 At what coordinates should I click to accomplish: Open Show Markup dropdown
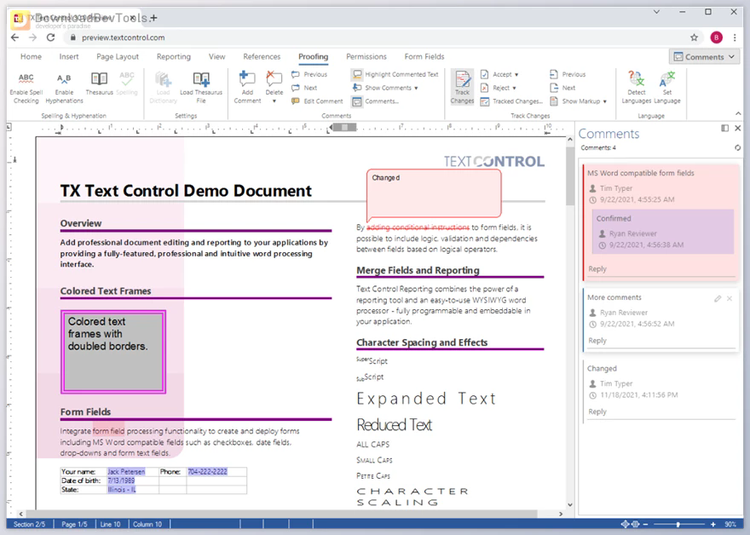[578, 101]
